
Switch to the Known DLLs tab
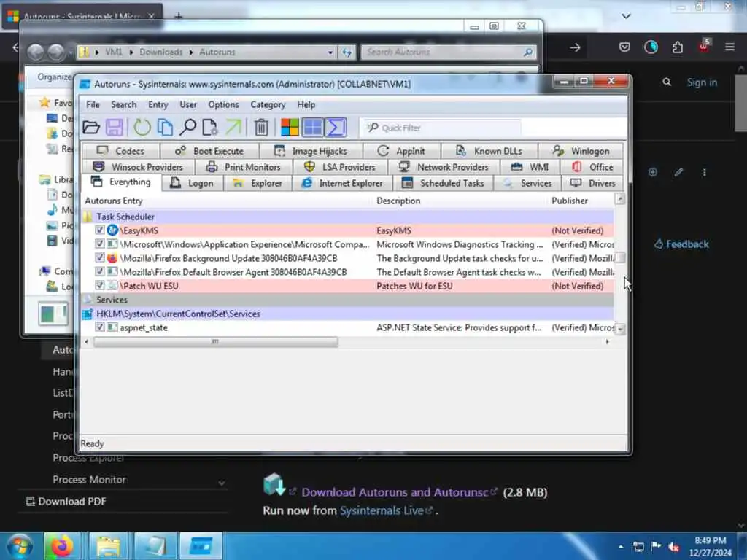tap(489, 151)
